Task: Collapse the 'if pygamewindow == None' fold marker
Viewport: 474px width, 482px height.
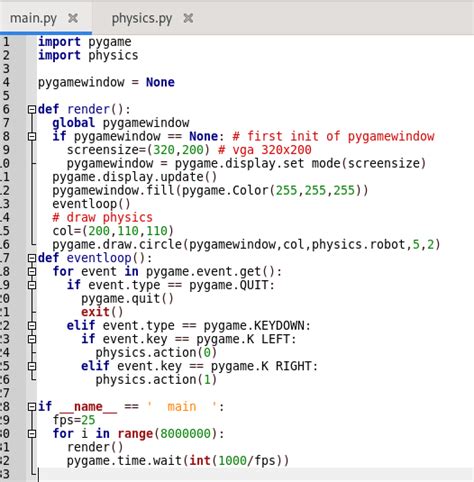Action: click(x=32, y=136)
